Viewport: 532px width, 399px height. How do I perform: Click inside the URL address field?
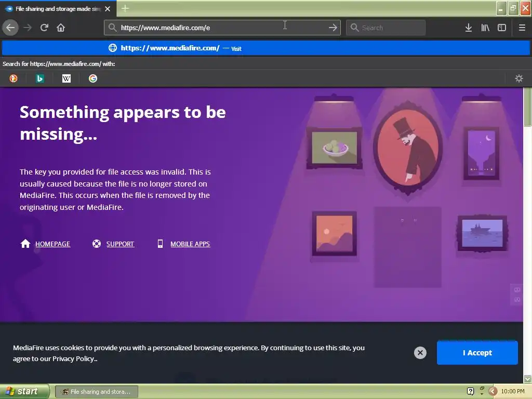pos(222,28)
